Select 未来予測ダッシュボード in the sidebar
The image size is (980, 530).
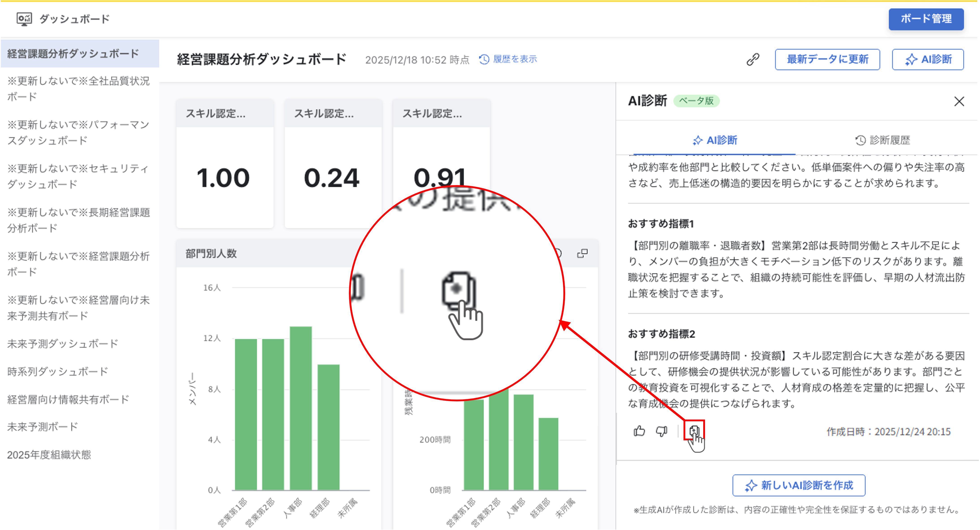pos(62,344)
